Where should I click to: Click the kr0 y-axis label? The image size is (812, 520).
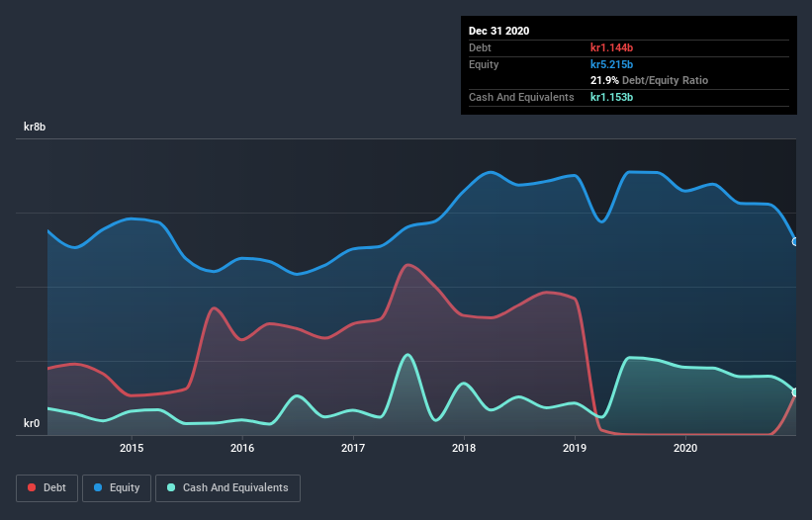[x=32, y=423]
